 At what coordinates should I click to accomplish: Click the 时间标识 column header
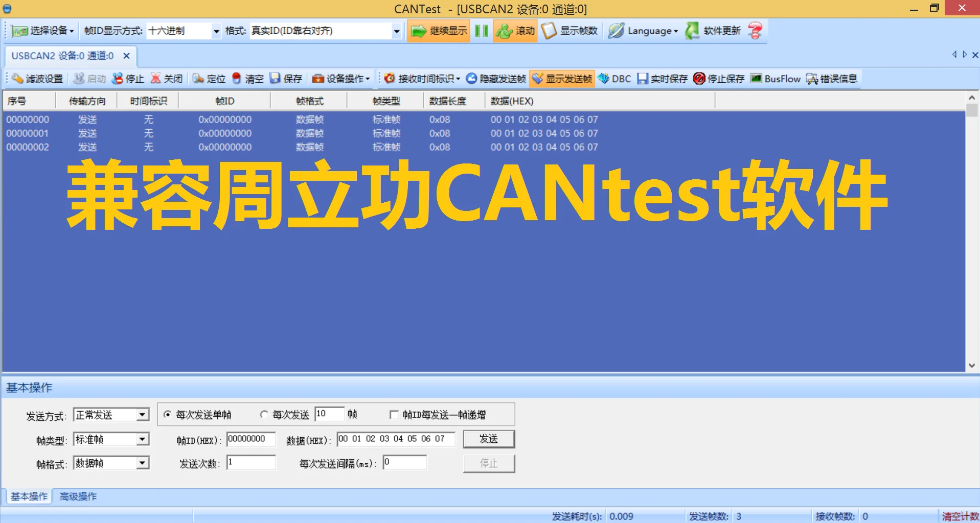click(148, 101)
